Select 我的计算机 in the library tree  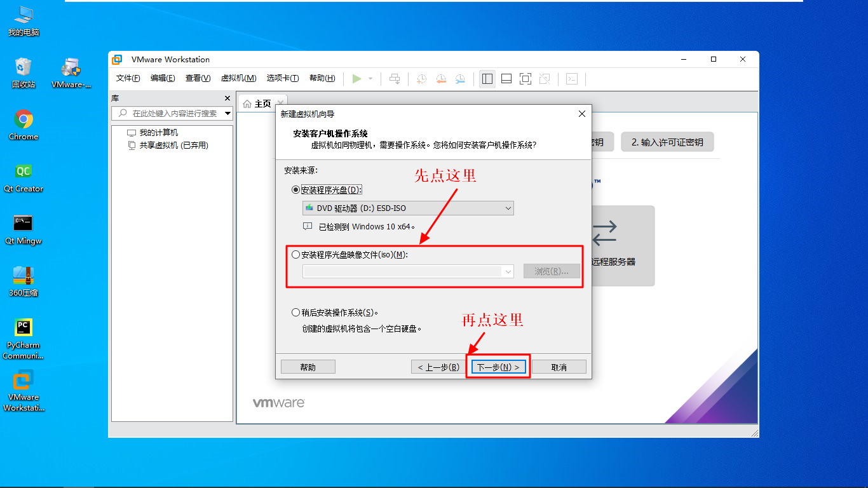[x=159, y=133]
